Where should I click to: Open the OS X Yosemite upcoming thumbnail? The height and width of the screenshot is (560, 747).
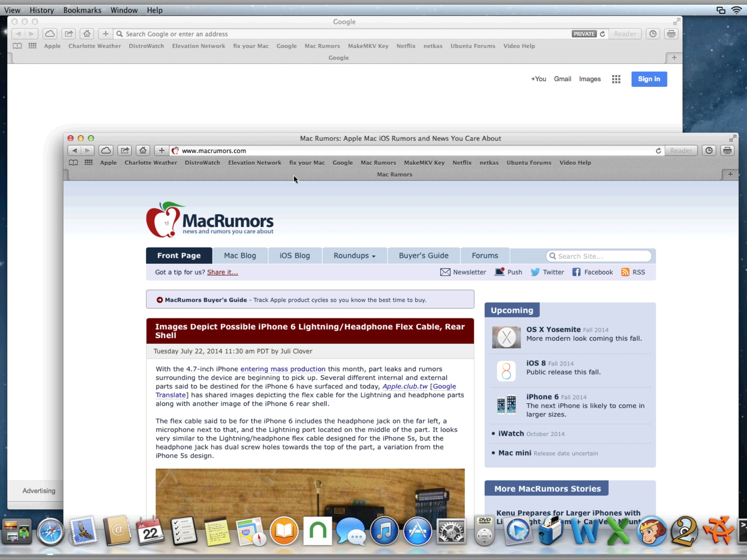click(506, 337)
